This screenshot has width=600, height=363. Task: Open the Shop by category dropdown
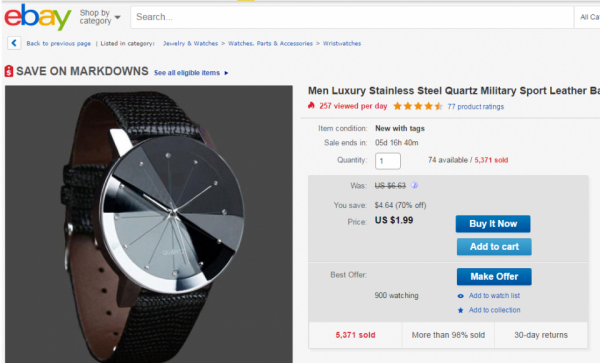pyautogui.click(x=100, y=17)
